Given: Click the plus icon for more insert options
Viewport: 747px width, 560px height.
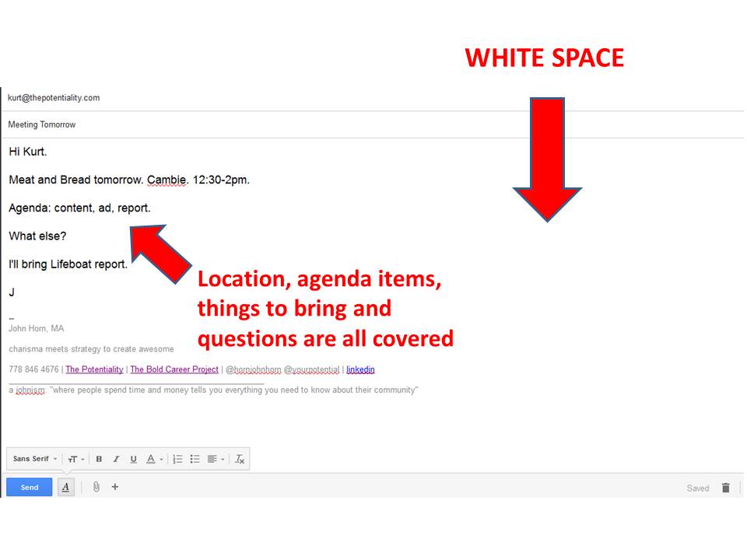Looking at the screenshot, I should (x=115, y=487).
